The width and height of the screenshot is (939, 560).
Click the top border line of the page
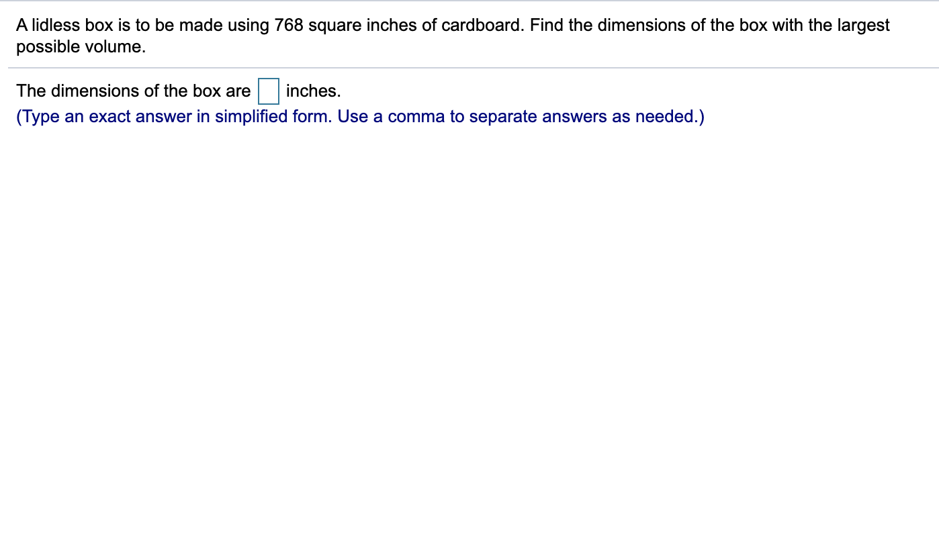pos(470,1)
